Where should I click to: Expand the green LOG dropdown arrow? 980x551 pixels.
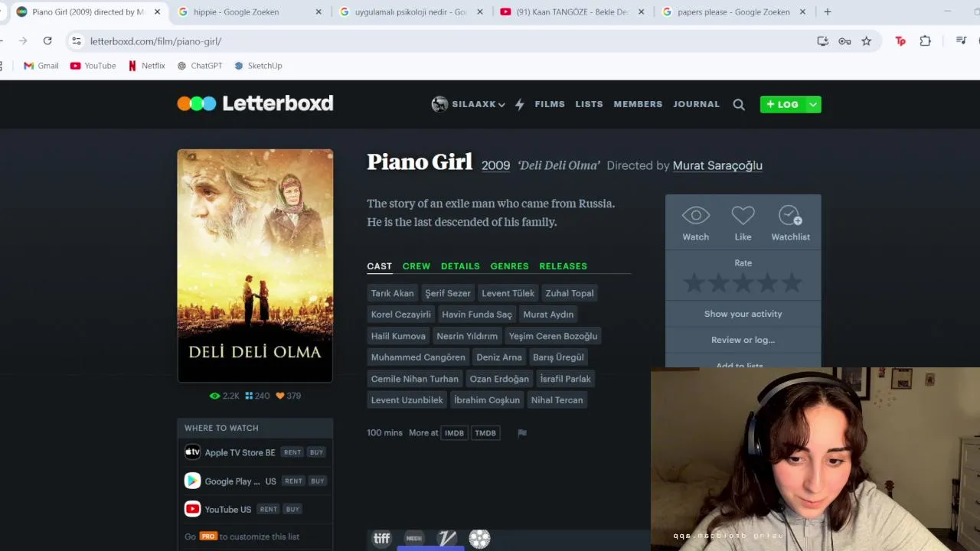[813, 104]
